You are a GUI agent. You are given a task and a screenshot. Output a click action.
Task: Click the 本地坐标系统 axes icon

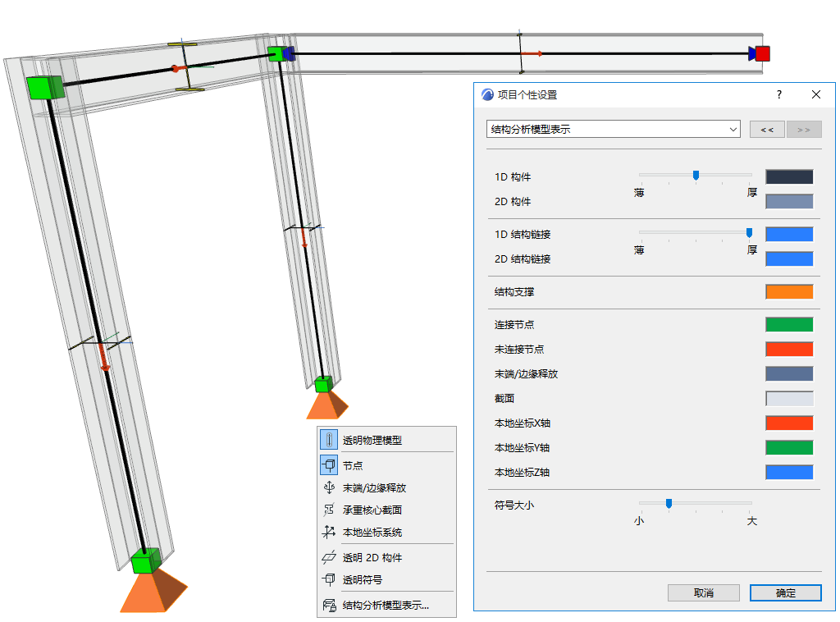coord(329,532)
